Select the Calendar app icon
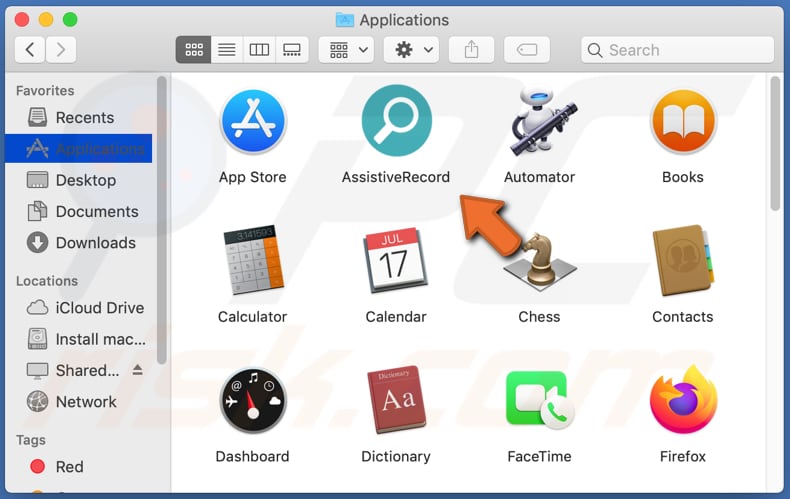The height and width of the screenshot is (499, 790). [396, 260]
